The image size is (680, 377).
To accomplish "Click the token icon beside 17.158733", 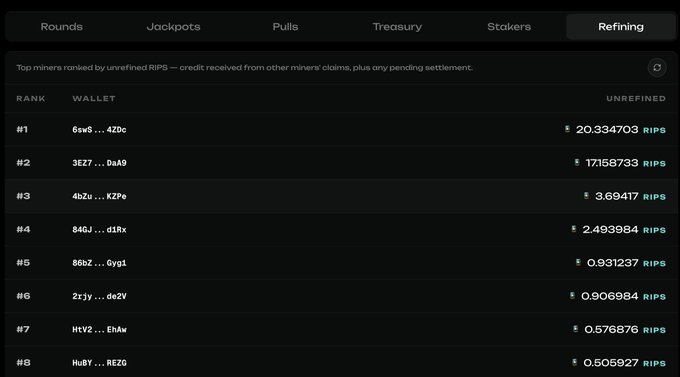I will 577,162.
